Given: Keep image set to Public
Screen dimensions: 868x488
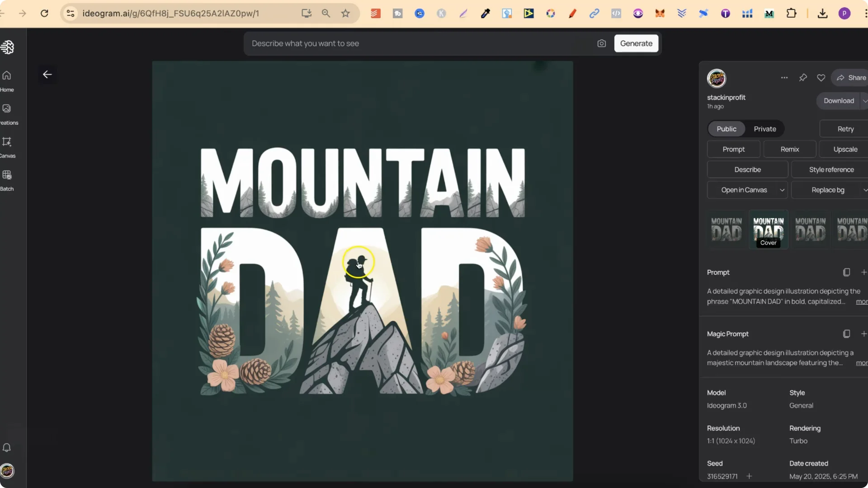Looking at the screenshot, I should tap(726, 129).
